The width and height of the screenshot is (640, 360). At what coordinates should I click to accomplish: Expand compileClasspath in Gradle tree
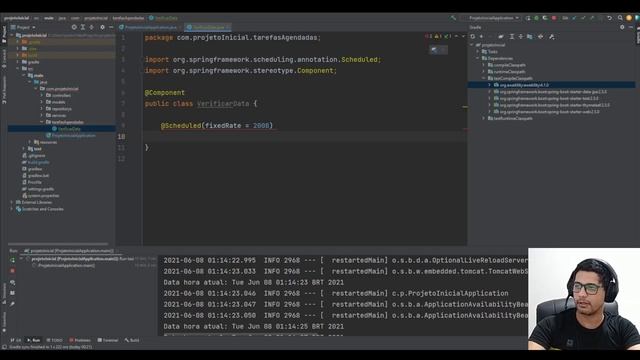(484, 65)
